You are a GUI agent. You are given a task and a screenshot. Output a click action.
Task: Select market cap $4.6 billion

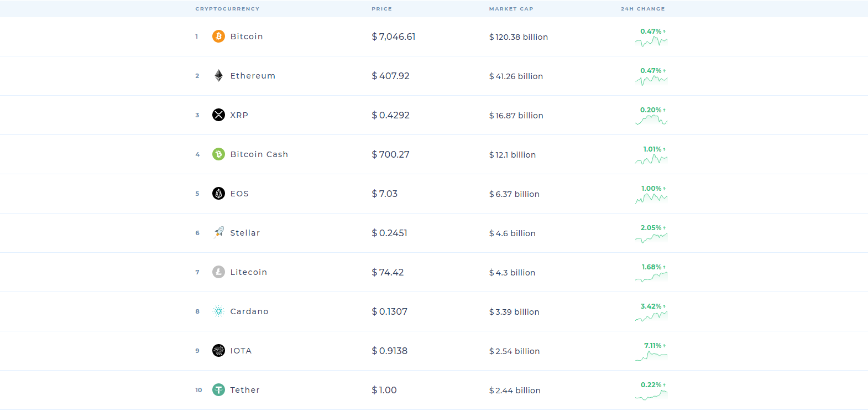tap(513, 233)
